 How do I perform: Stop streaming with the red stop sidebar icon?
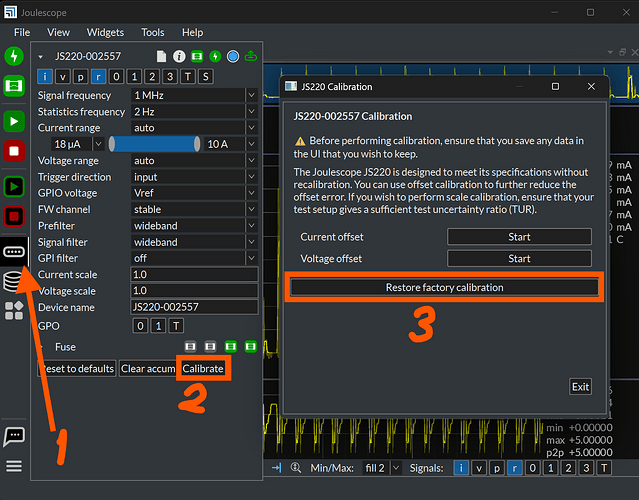tap(14, 151)
